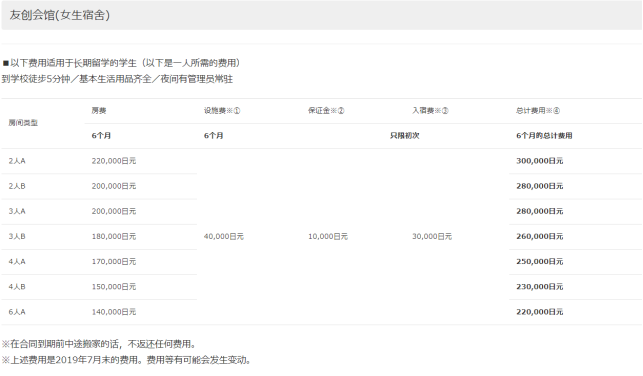Click the 友创会馆(女生宿舍) heading
Image resolution: width=643 pixels, height=376 pixels.
pyautogui.click(x=59, y=15)
